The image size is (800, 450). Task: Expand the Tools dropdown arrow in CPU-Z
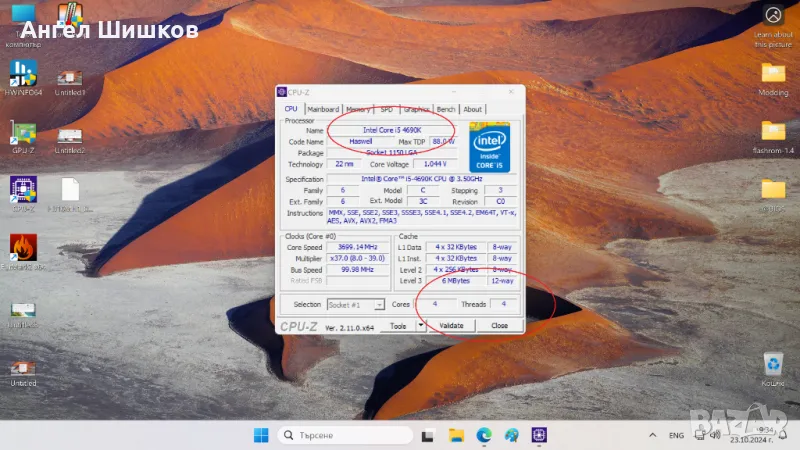coord(421,326)
